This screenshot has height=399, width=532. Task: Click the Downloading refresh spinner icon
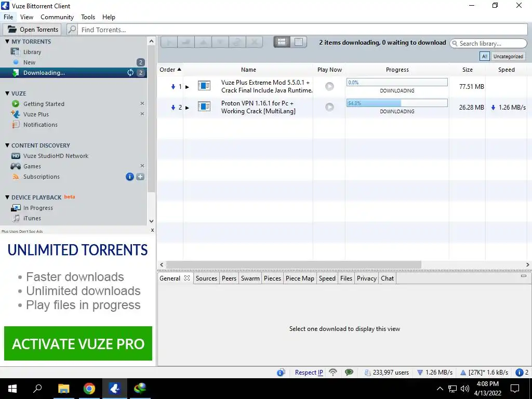point(130,73)
